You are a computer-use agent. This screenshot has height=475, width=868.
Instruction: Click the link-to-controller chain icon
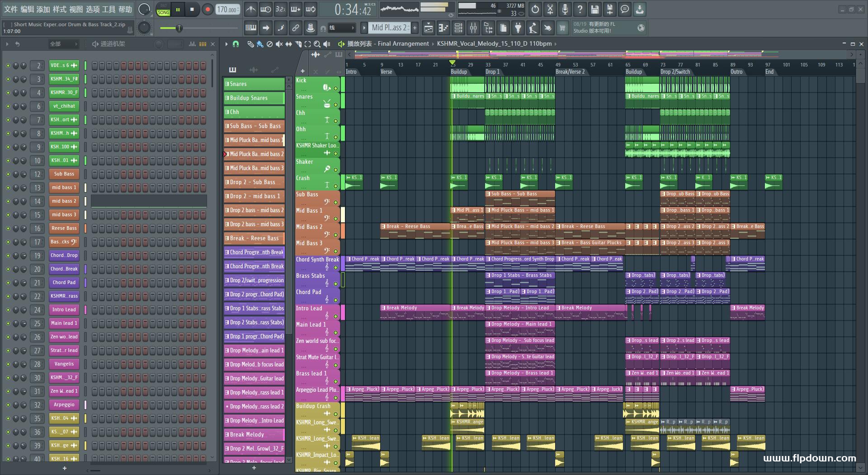(296, 28)
